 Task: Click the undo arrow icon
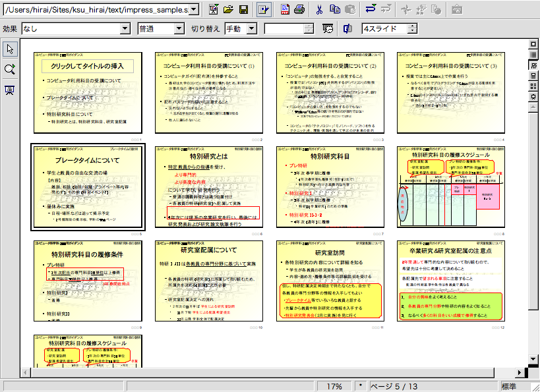point(371,9)
